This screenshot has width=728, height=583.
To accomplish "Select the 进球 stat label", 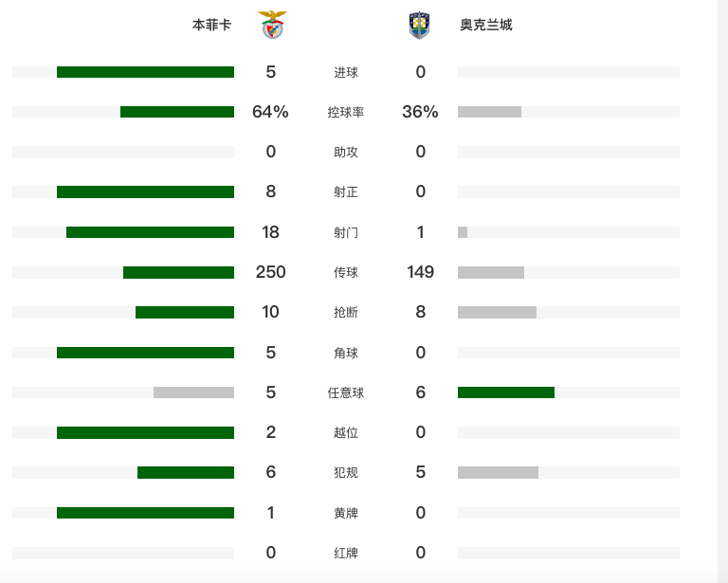I will (x=346, y=72).
